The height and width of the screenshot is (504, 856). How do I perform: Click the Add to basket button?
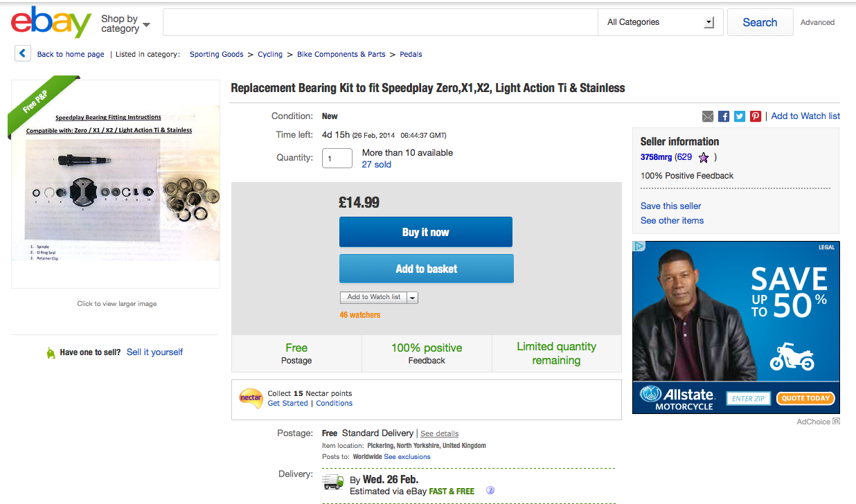427,269
